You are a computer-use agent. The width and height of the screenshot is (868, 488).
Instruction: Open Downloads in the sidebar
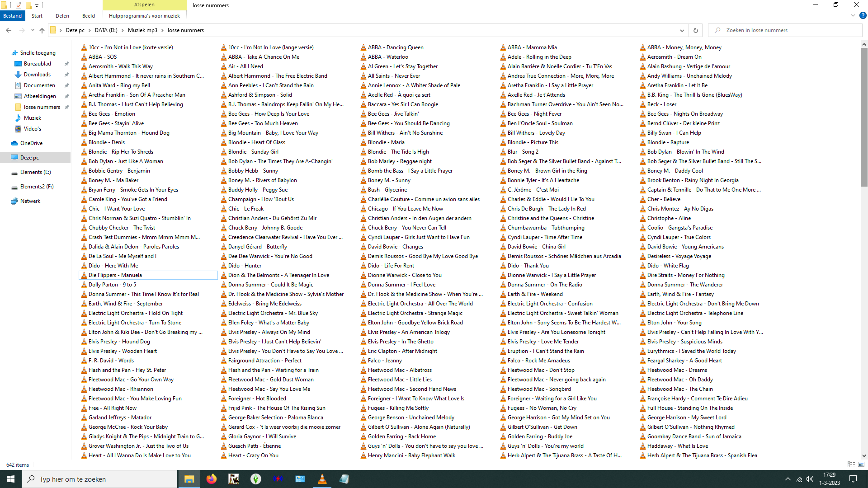pos(37,75)
